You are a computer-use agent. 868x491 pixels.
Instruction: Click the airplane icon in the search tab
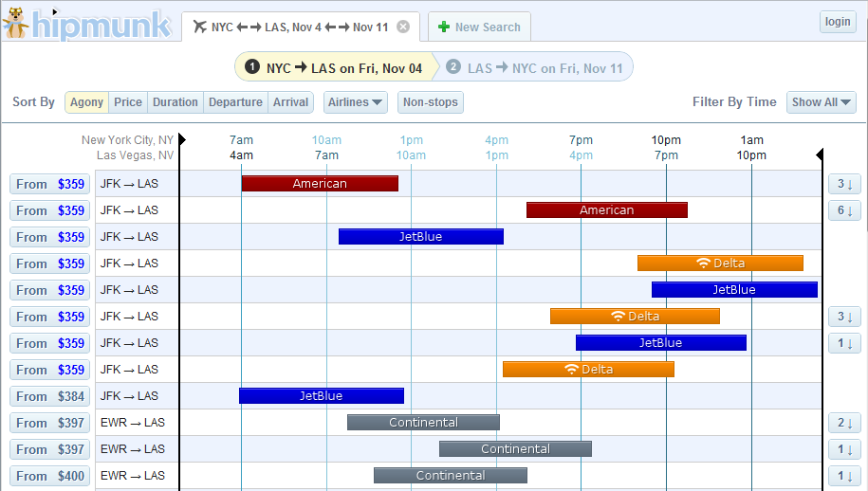click(x=199, y=27)
